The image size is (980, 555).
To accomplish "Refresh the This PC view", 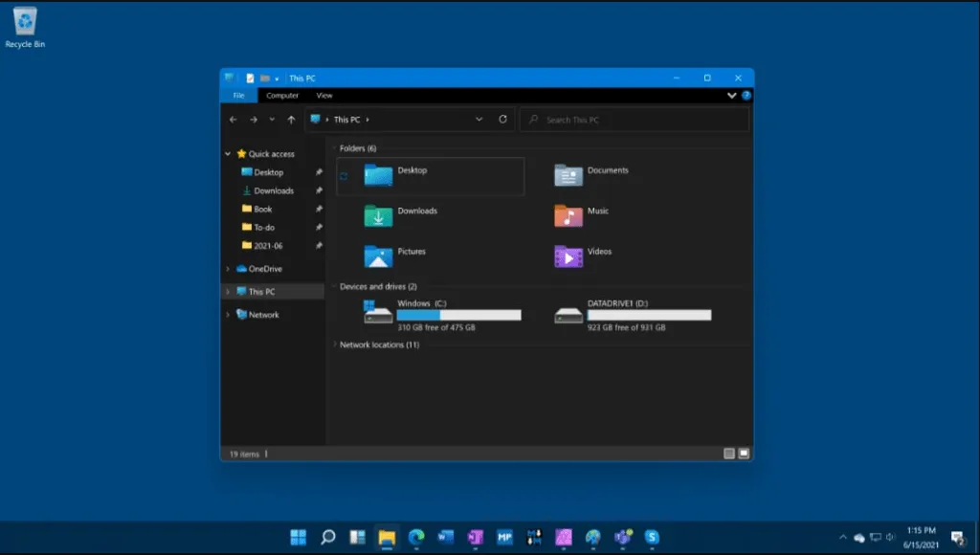I will pos(502,119).
